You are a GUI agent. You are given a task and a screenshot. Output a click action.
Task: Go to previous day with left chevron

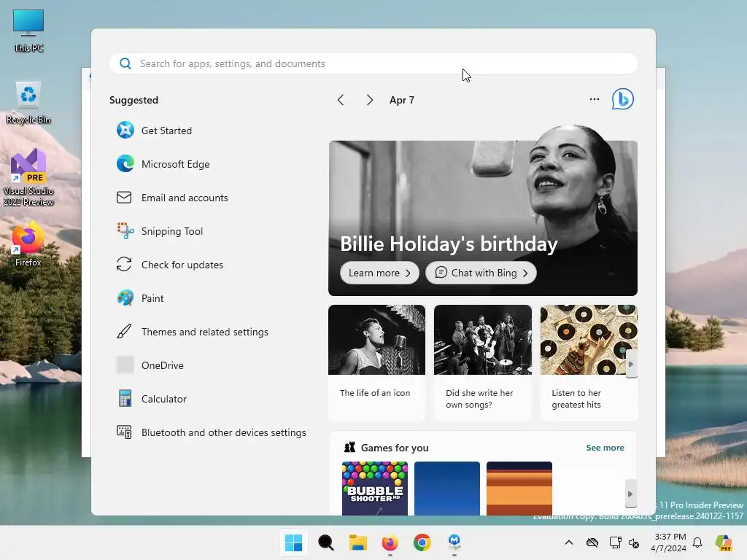[x=340, y=100]
